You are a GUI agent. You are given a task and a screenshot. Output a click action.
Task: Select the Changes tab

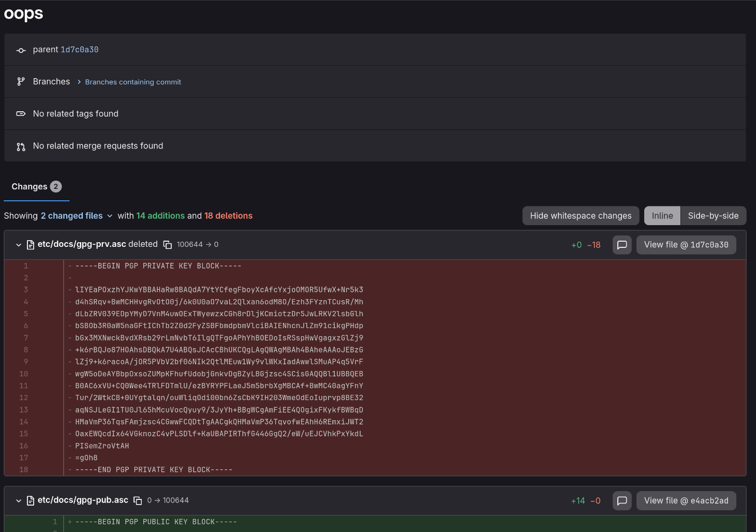click(36, 187)
